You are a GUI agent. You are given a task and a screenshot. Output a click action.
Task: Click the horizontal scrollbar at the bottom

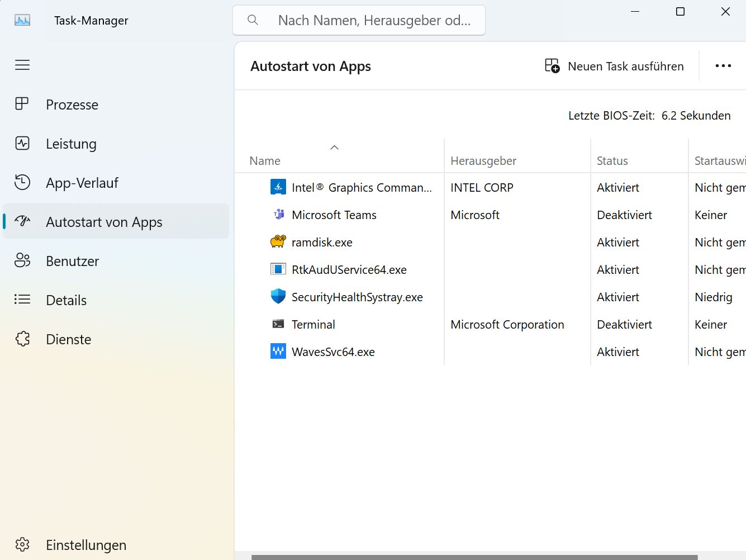[x=474, y=557]
